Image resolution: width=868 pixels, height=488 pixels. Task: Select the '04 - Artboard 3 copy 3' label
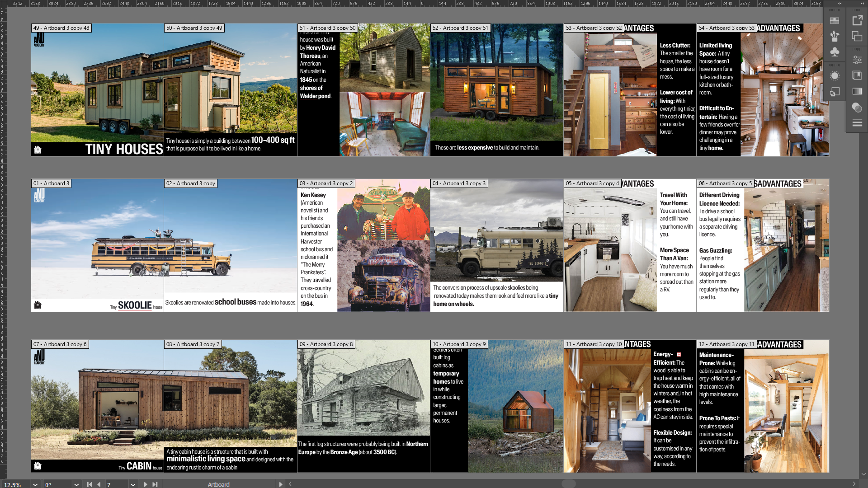tap(459, 183)
